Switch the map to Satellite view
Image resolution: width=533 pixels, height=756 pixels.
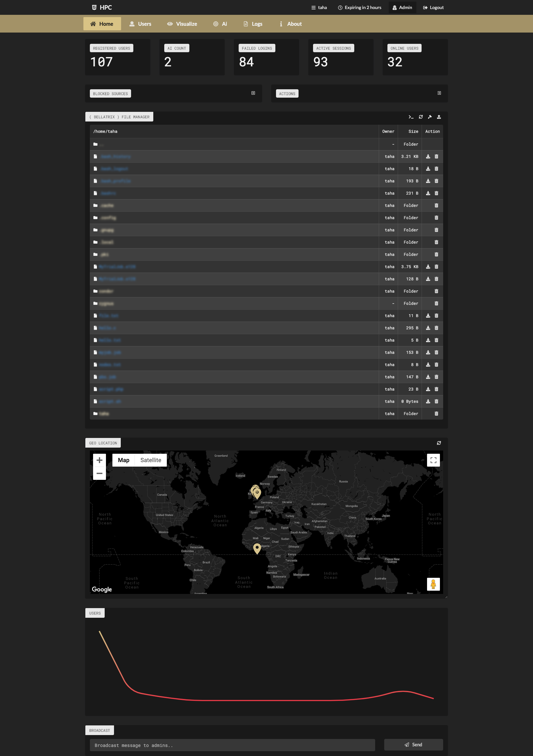point(151,460)
